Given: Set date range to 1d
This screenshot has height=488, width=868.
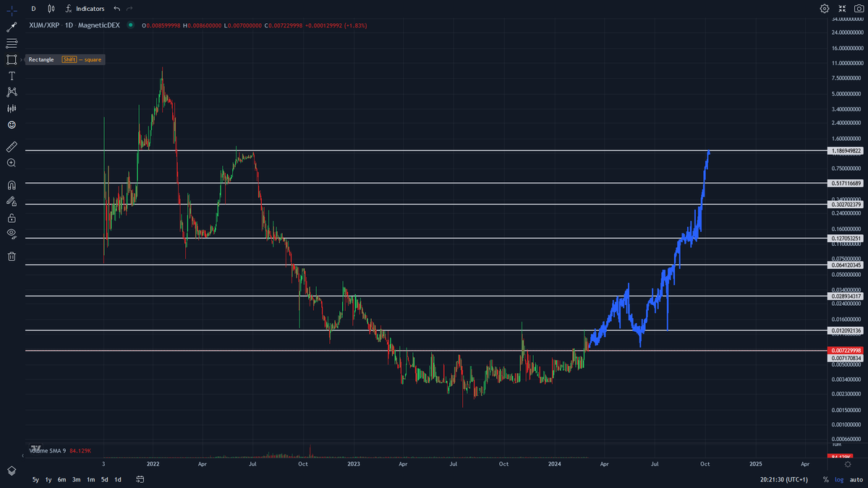Looking at the screenshot, I should (x=118, y=479).
